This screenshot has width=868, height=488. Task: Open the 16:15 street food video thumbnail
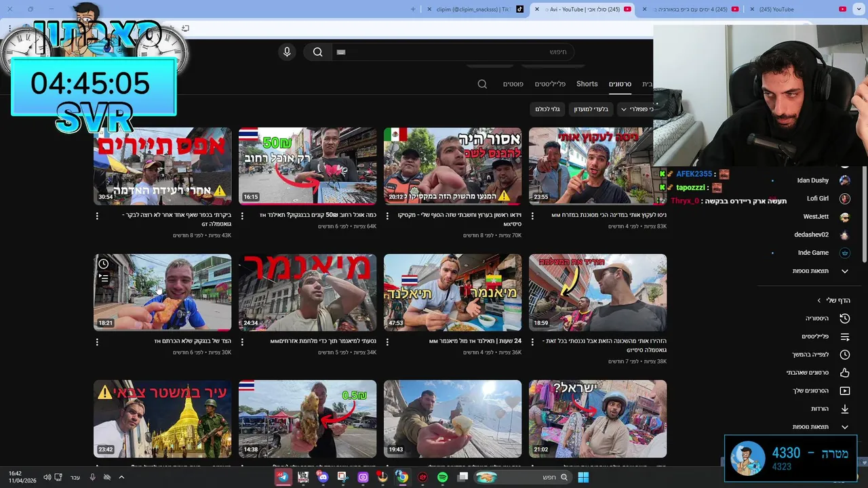[308, 166]
